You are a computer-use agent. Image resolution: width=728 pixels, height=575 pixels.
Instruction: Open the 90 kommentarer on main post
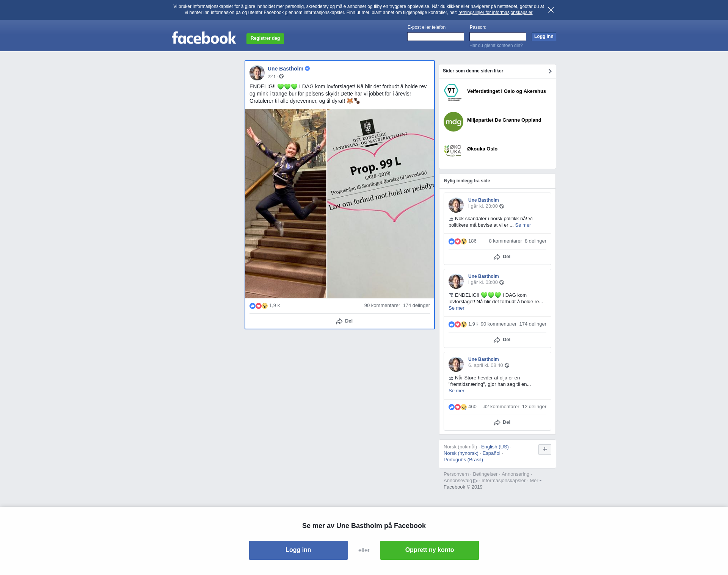(x=382, y=306)
